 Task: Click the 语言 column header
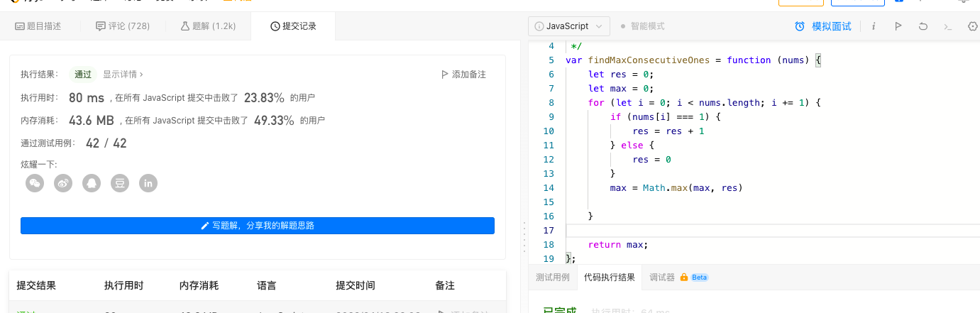267,285
